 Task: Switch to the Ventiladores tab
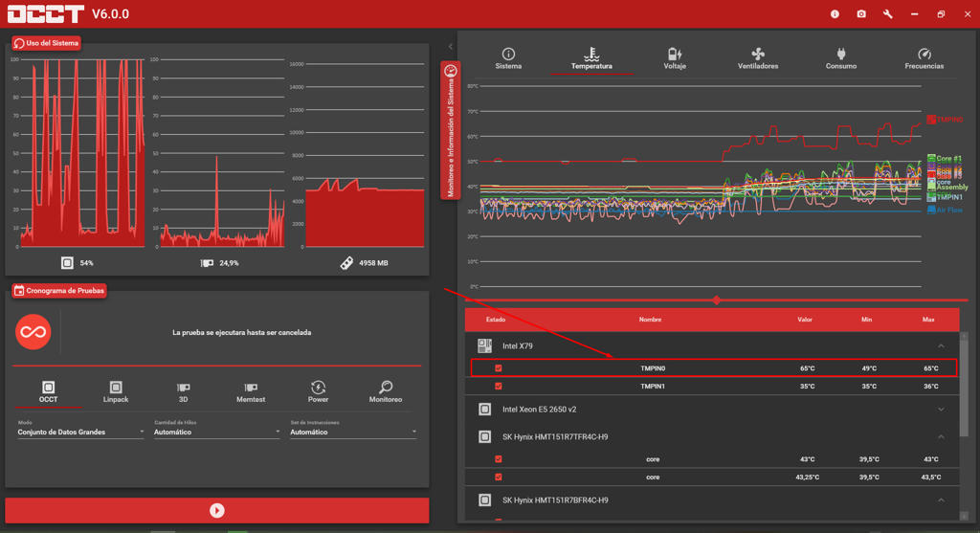point(758,58)
